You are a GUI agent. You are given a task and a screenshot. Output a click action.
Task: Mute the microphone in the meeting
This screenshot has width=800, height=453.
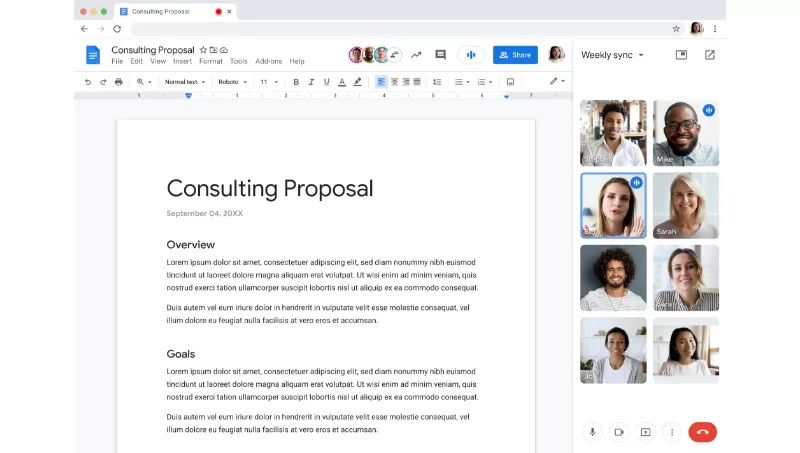click(x=592, y=432)
